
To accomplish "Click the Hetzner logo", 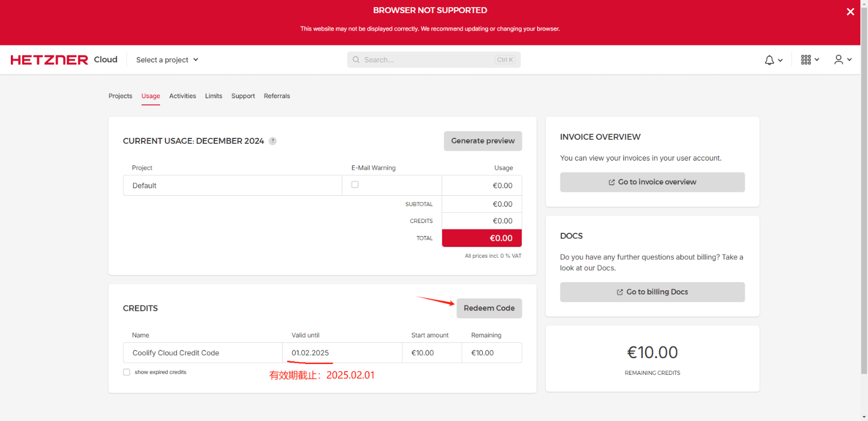I will point(49,60).
